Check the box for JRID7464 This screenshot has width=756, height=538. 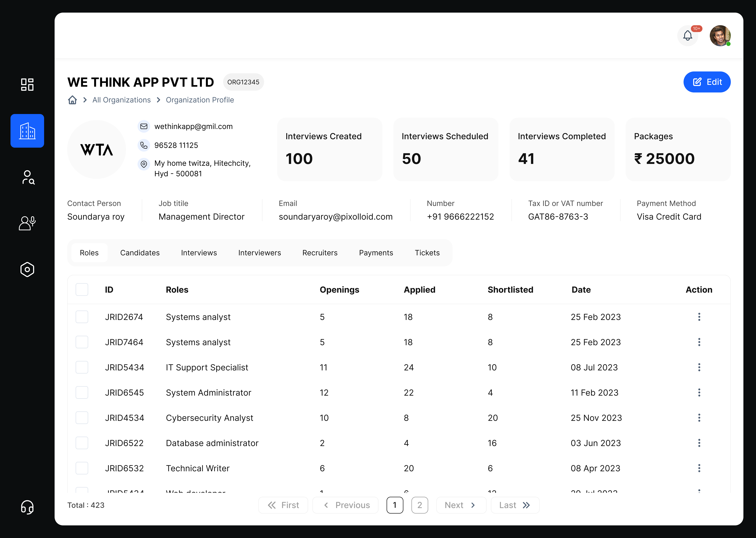(82, 342)
